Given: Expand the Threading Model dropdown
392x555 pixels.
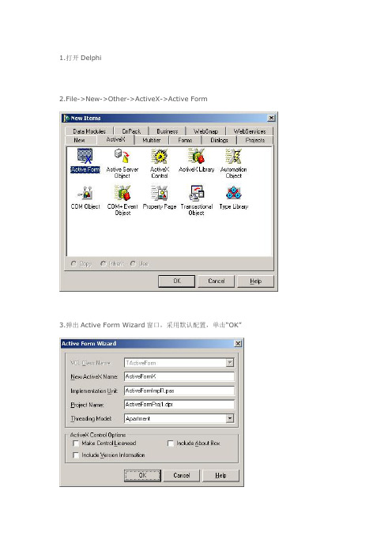Looking at the screenshot, I should pyautogui.click(x=230, y=419).
